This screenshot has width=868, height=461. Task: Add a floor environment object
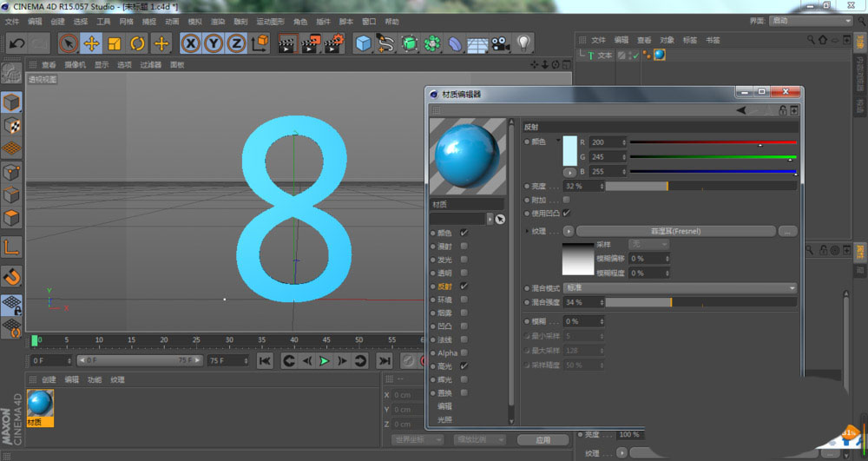pos(477,43)
